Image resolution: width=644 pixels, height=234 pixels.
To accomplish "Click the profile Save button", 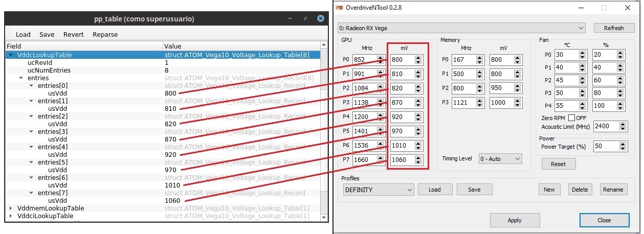I will coord(474,190).
